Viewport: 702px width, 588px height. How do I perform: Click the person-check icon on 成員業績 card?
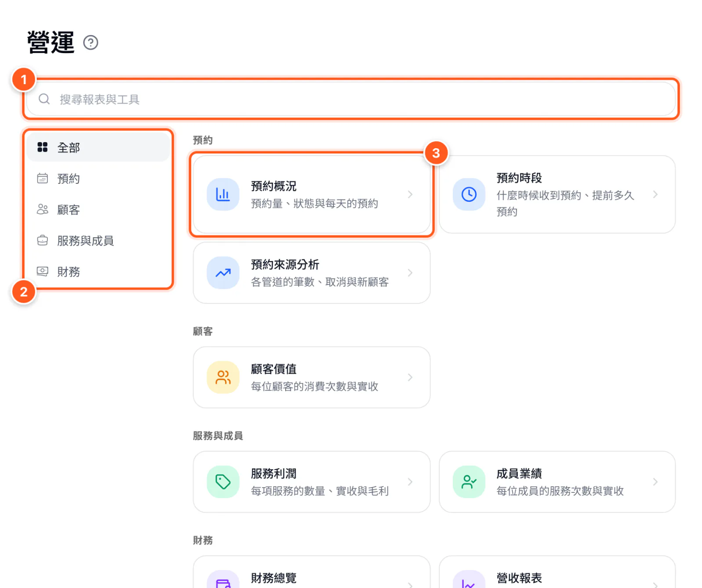coord(469,482)
